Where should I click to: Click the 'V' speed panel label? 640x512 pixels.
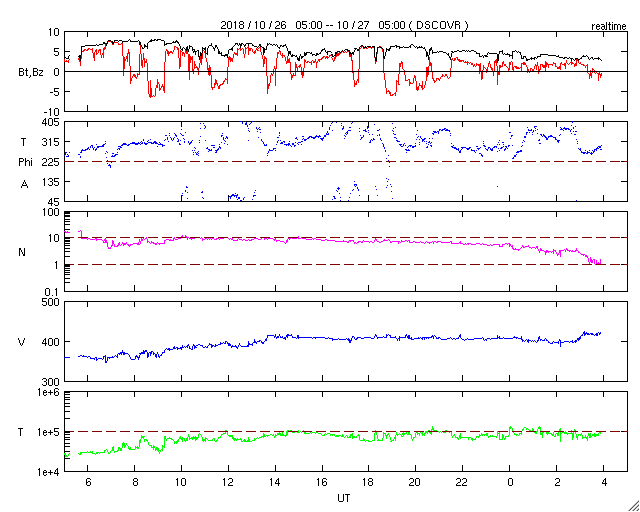22,342
